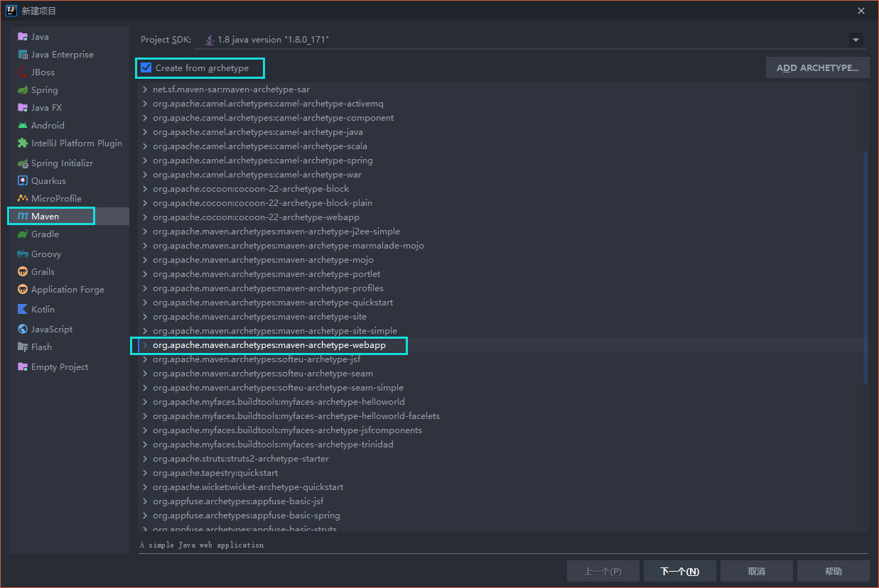Click the Gradle elephant icon
Image resolution: width=879 pixels, height=588 pixels.
(23, 234)
